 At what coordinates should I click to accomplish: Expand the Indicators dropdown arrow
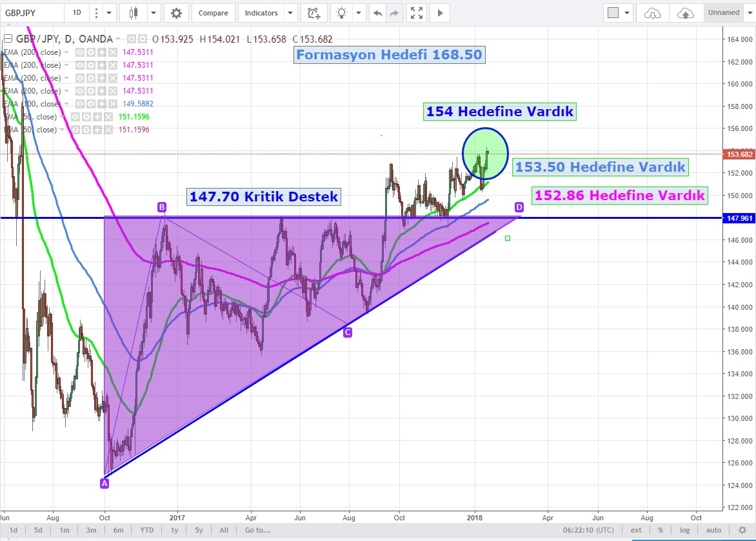[290, 13]
